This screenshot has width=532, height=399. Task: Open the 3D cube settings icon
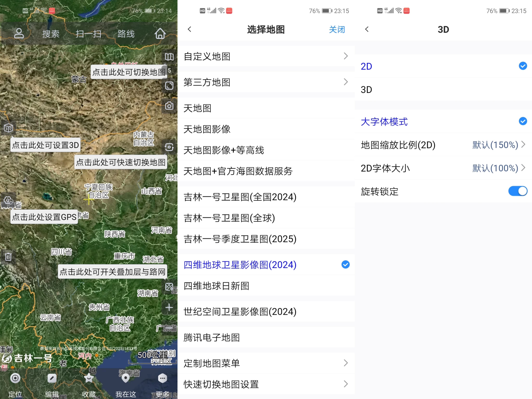[8, 128]
